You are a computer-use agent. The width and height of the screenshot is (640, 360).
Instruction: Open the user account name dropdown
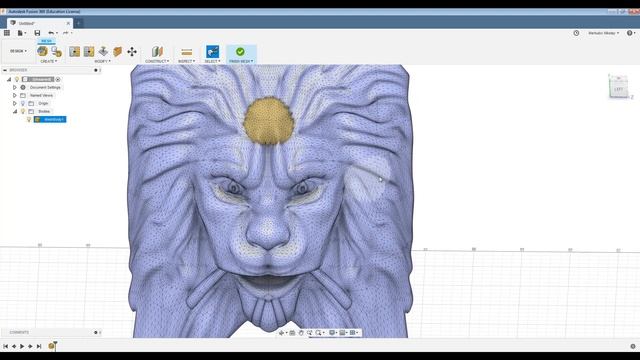point(603,33)
